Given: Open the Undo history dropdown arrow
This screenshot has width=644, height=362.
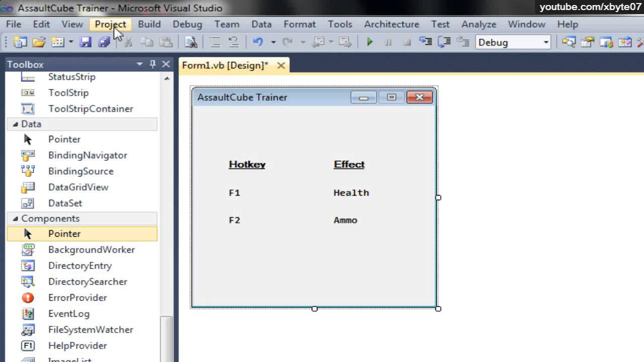Looking at the screenshot, I should (x=273, y=42).
